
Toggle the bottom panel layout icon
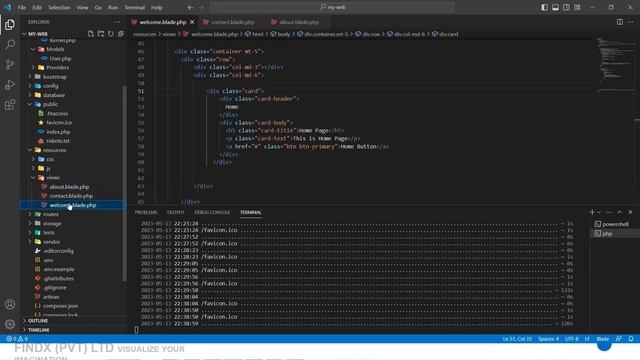click(556, 7)
